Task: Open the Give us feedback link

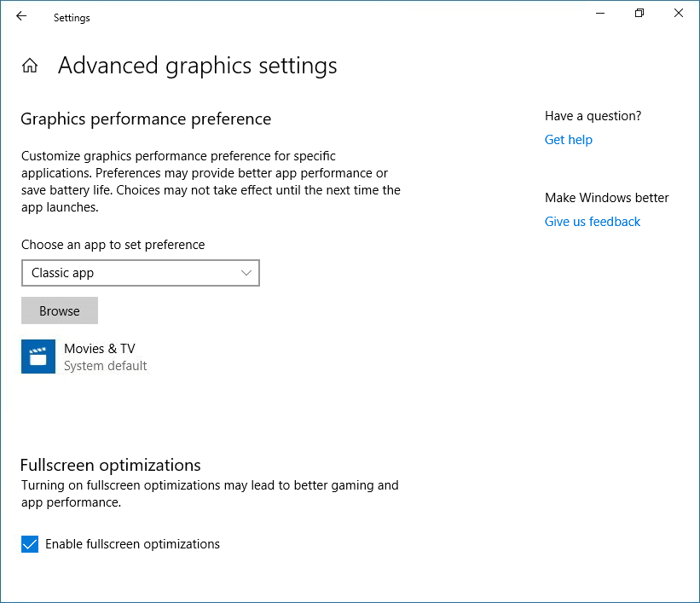Action: [x=593, y=222]
